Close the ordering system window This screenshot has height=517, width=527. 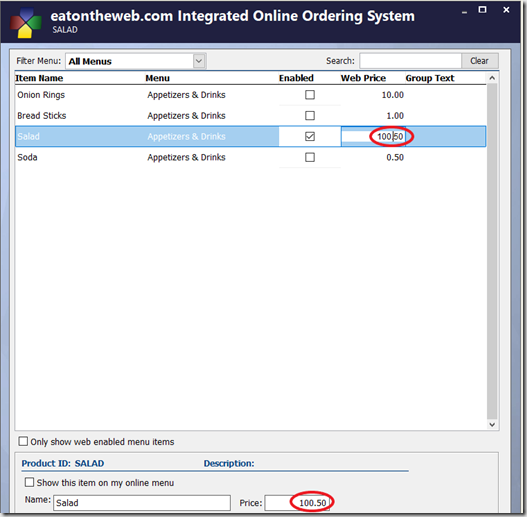[x=506, y=10]
